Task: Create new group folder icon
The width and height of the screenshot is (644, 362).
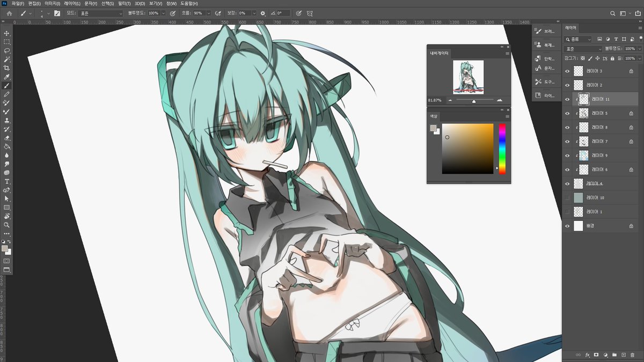Action: coord(614,355)
